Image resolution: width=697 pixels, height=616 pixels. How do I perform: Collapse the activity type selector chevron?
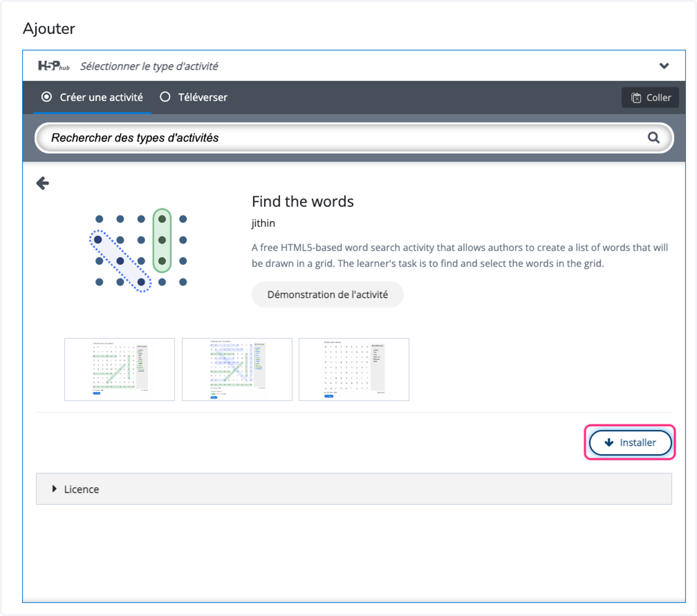click(664, 66)
